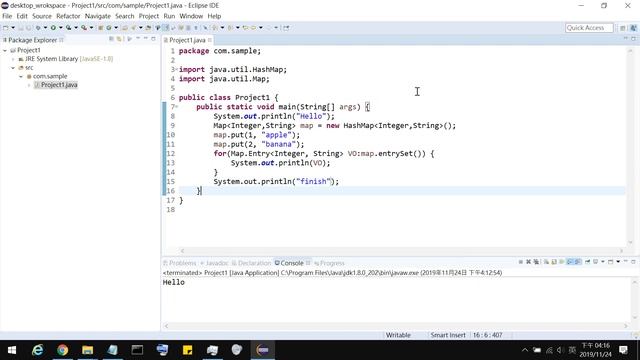Minimize the Package Explorer view

coord(145,39)
